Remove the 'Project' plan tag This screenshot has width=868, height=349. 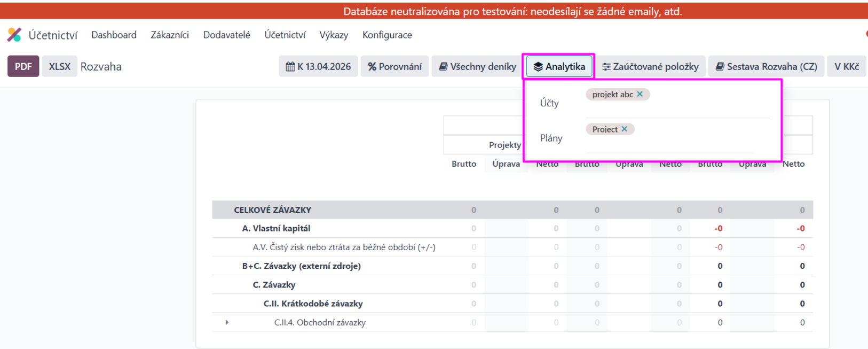click(x=625, y=129)
